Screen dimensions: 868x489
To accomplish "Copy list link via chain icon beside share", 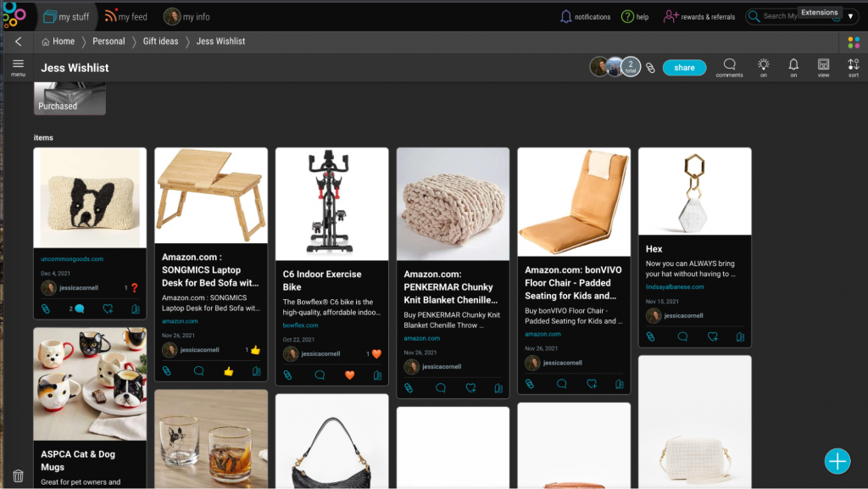I will coord(650,68).
